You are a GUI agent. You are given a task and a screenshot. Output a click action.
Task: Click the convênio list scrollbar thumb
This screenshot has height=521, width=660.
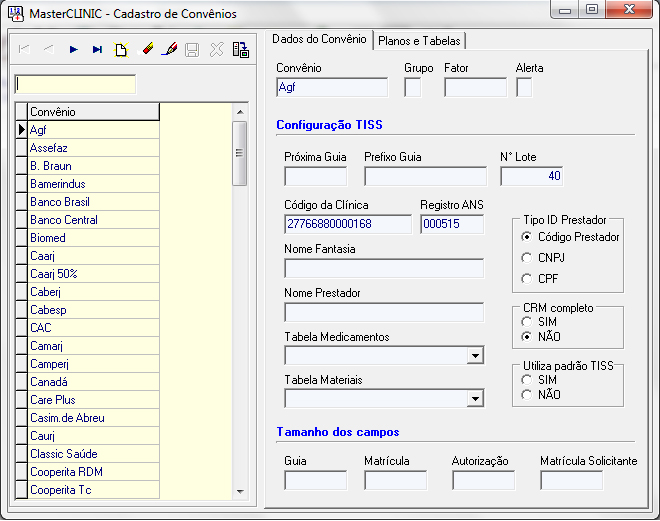[240, 153]
